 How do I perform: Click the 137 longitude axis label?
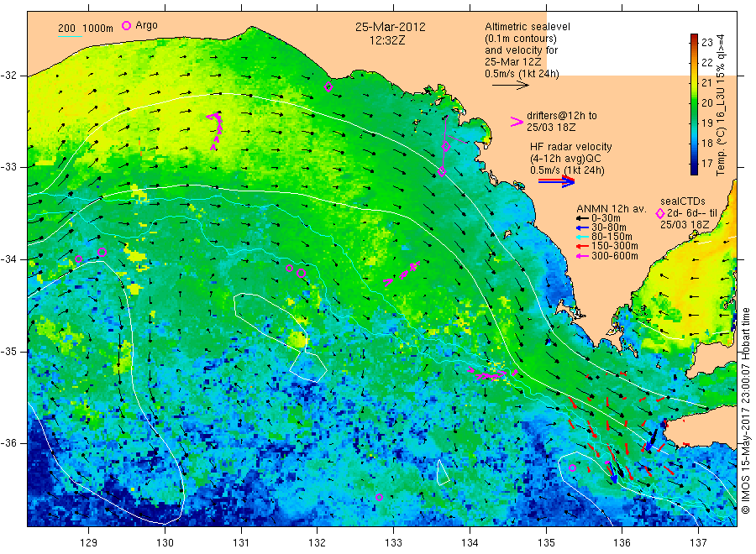click(698, 543)
